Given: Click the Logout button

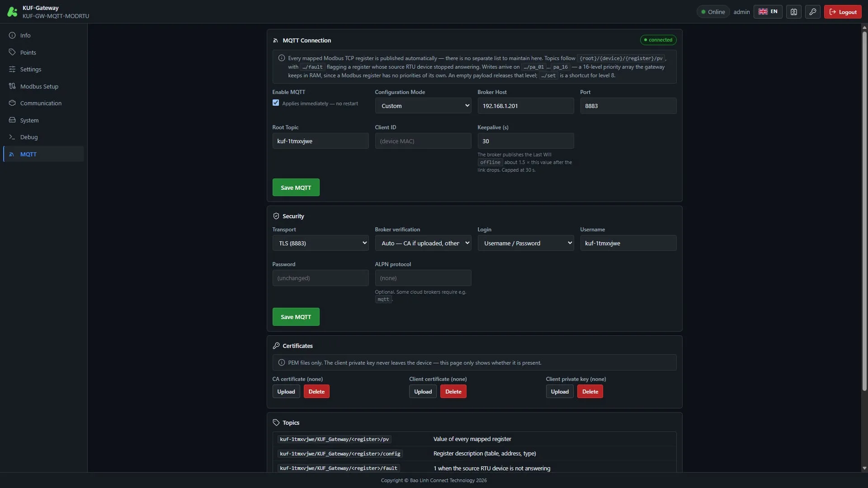Looking at the screenshot, I should coord(843,12).
